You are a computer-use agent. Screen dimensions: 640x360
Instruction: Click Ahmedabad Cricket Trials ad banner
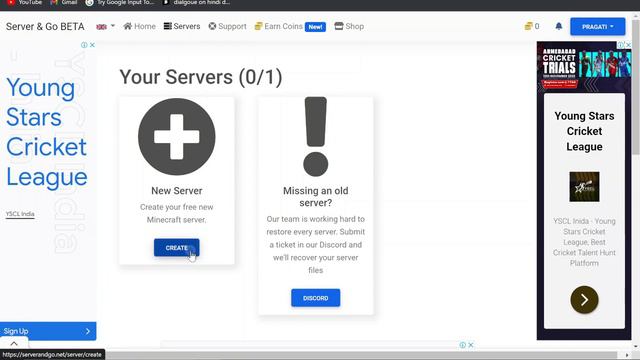point(584,67)
